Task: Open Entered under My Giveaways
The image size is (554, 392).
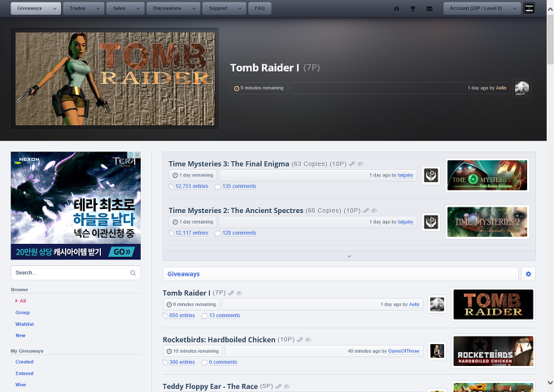Action: 24,373
